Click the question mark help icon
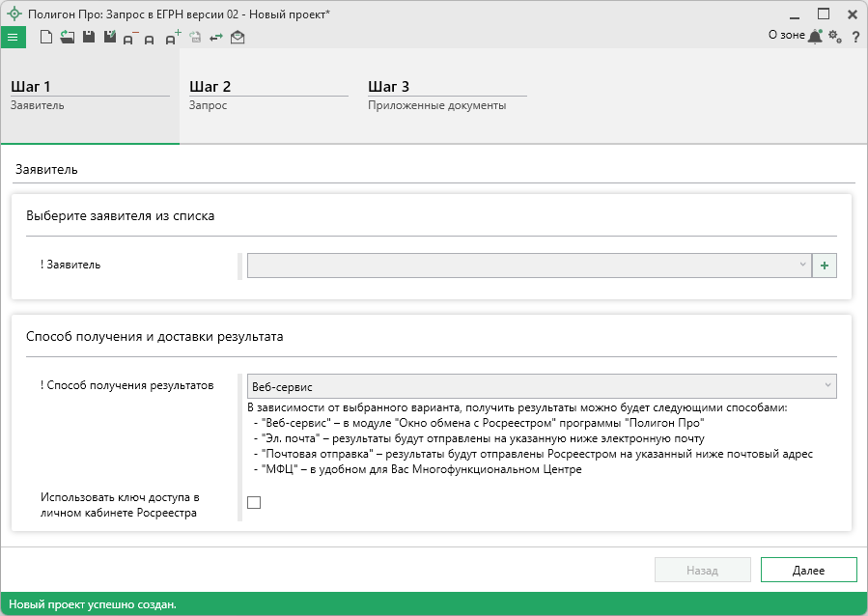This screenshot has height=616, width=868. 855,37
